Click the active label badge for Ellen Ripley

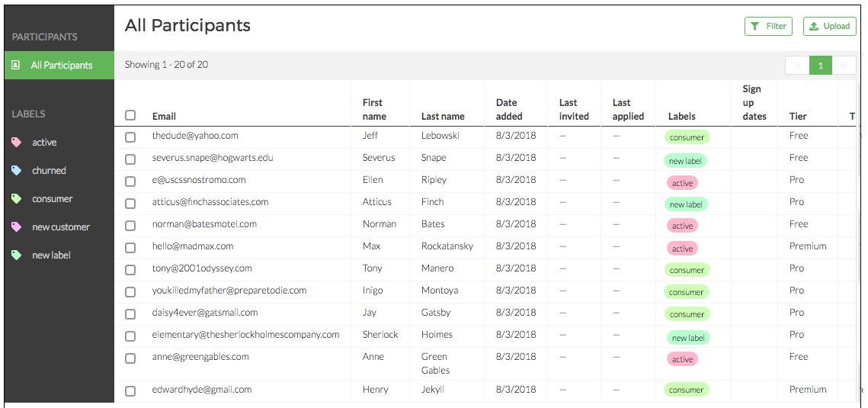pos(682,183)
